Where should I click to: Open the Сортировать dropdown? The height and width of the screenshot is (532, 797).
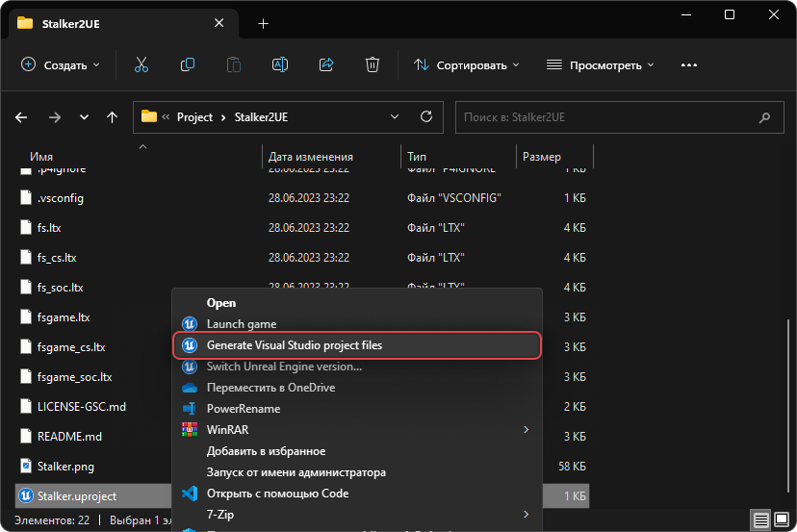point(466,65)
